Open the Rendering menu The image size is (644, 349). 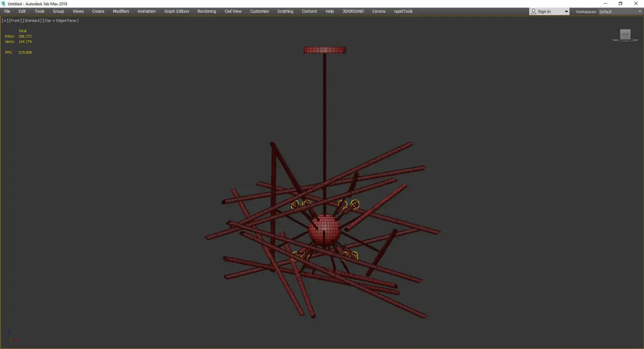click(x=207, y=11)
